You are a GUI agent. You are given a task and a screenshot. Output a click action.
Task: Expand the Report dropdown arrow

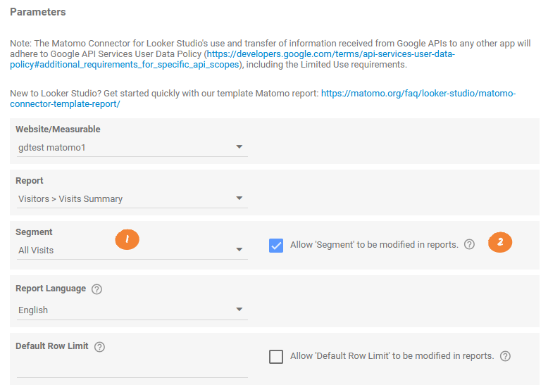tap(239, 198)
